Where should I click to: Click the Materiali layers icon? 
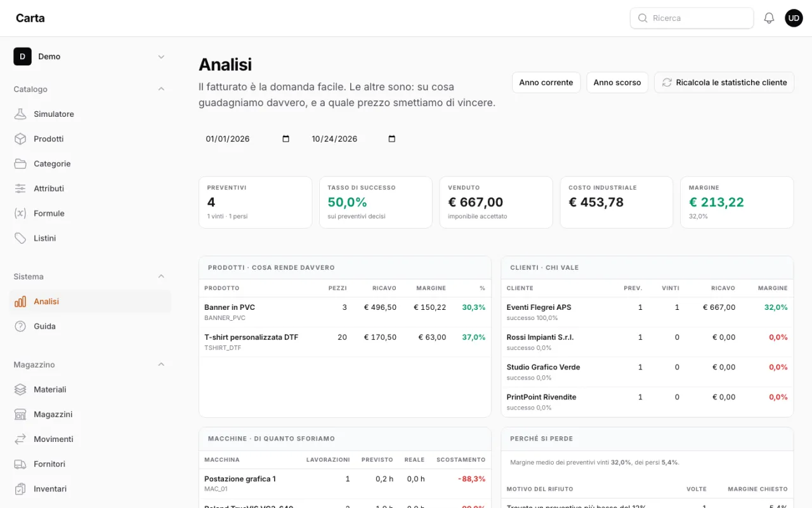(20, 390)
